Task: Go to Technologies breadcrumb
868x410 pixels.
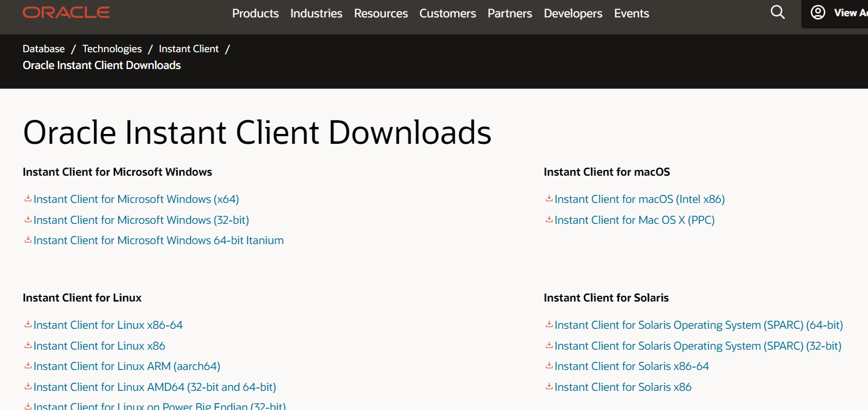Action: pos(112,49)
